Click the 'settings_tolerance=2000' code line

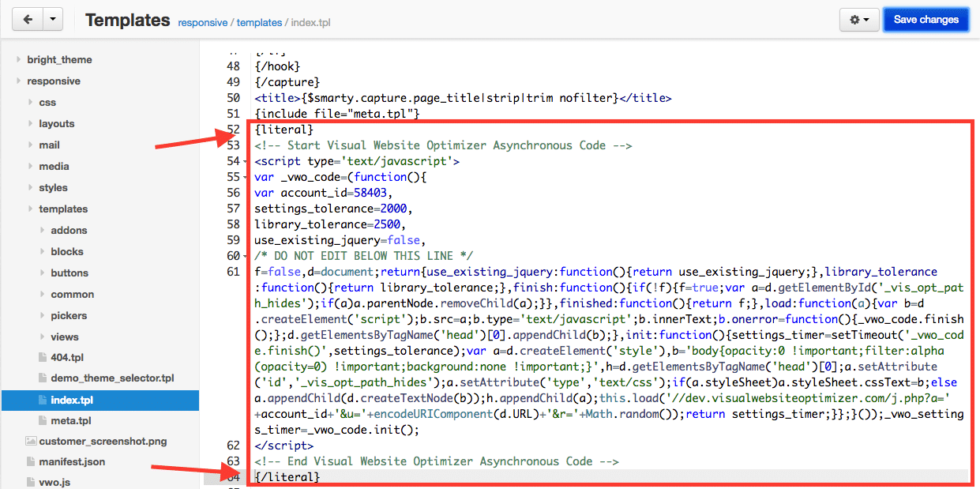tap(333, 209)
